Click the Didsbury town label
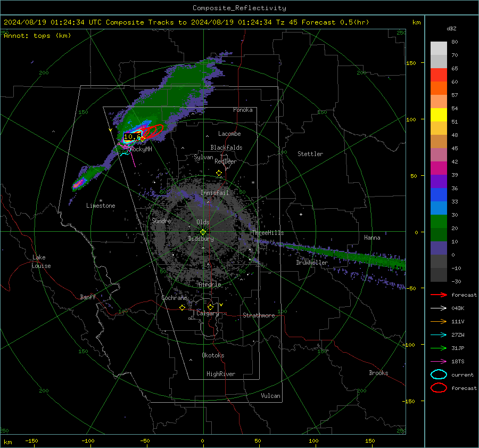The image size is (479, 448). pos(201,239)
